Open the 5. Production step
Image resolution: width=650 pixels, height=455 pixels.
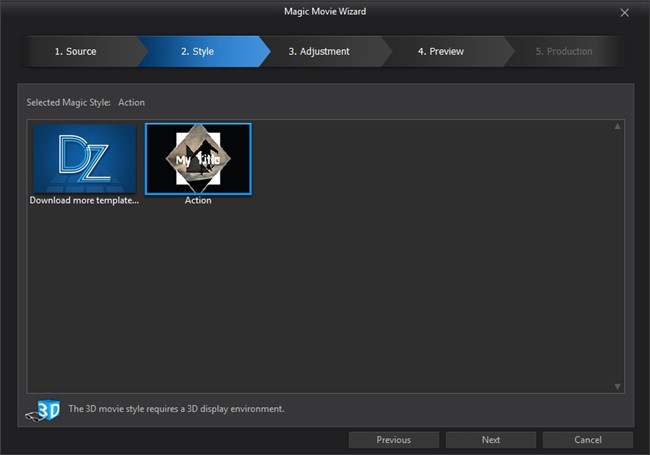566,51
